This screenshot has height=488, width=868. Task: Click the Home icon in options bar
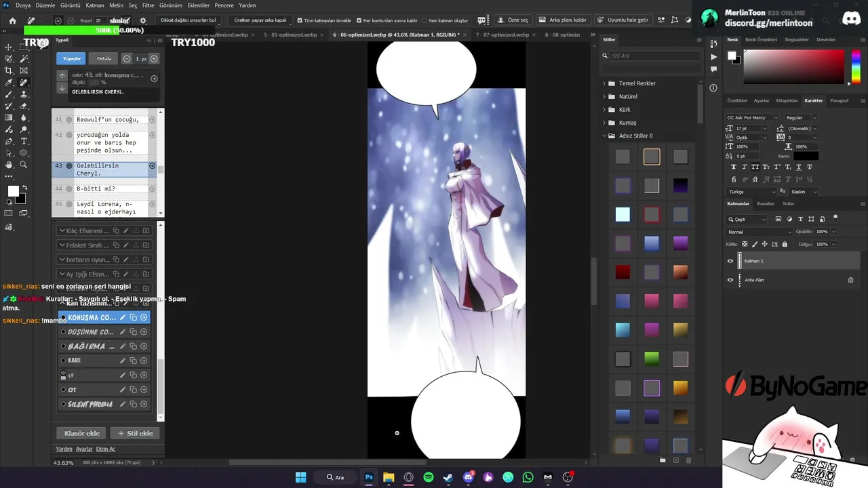click(x=12, y=20)
